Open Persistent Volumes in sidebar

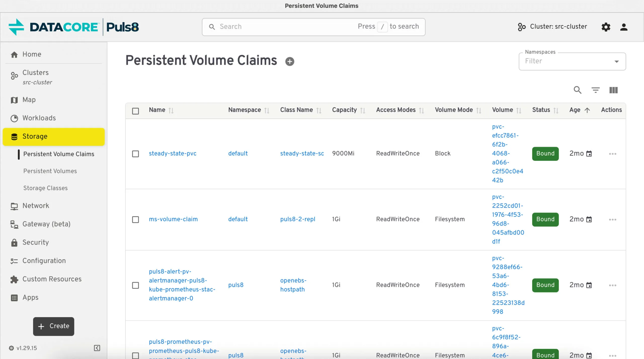click(50, 171)
